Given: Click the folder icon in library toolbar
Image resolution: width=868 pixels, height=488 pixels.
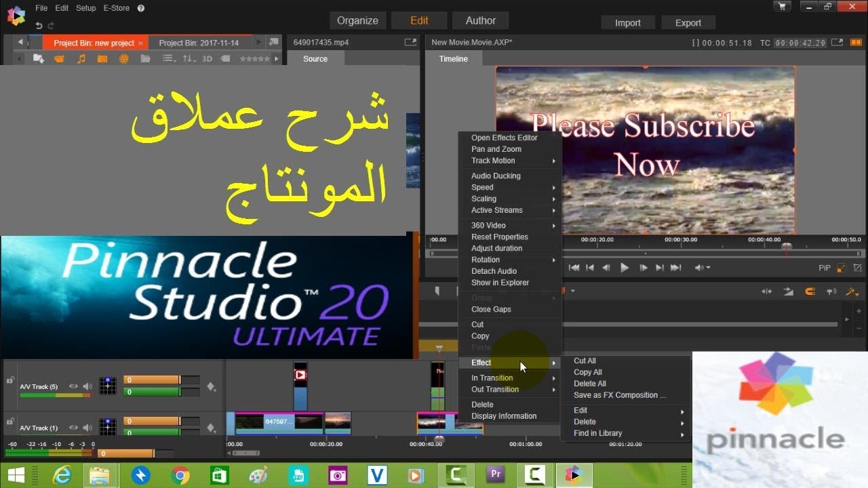Looking at the screenshot, I should [x=145, y=59].
